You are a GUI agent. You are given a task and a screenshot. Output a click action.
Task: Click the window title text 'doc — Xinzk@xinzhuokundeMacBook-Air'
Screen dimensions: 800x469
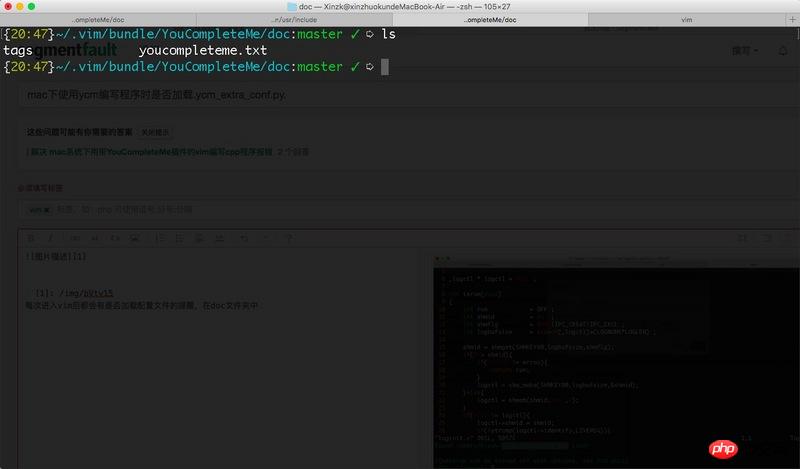click(372, 7)
